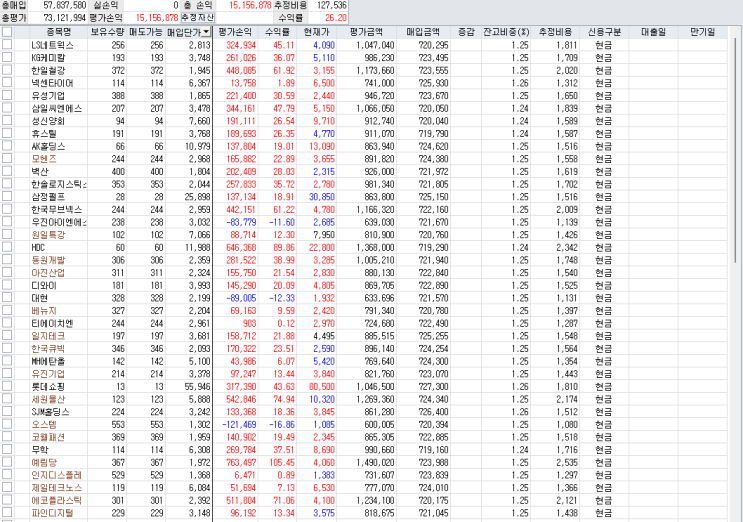The width and height of the screenshot is (743, 522).
Task: Click the 증감 column header
Action: pos(466,32)
